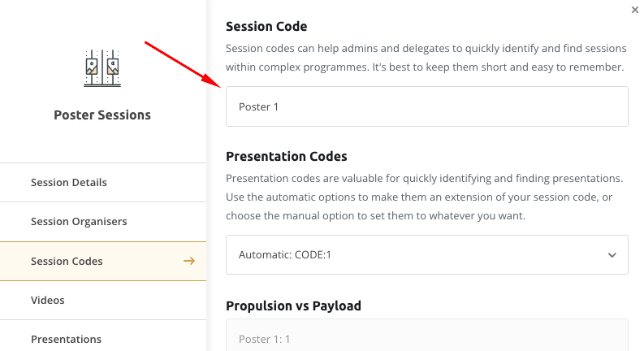Click the Session Code heading

pos(266,26)
